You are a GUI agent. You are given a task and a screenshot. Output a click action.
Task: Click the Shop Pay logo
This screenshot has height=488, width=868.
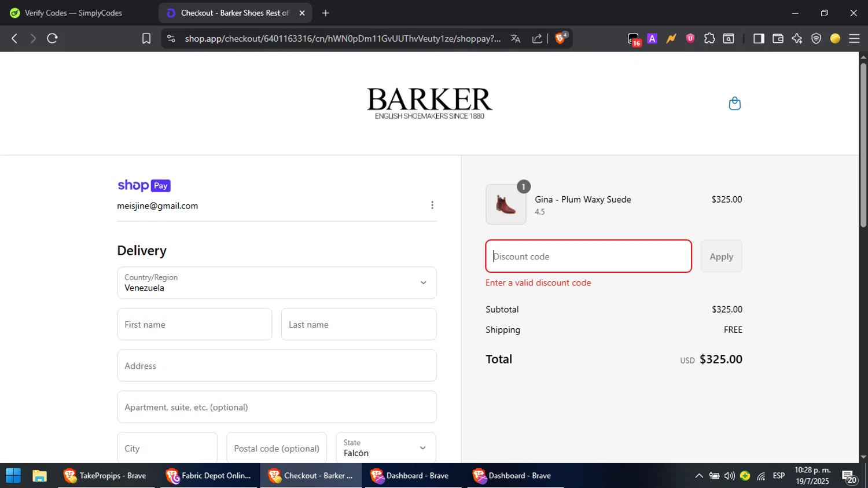tap(144, 185)
